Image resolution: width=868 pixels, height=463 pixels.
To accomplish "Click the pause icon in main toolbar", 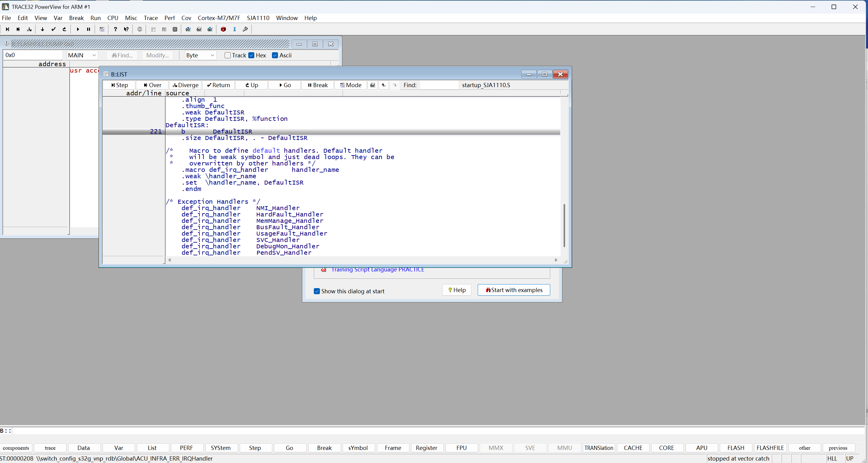I will [x=89, y=29].
